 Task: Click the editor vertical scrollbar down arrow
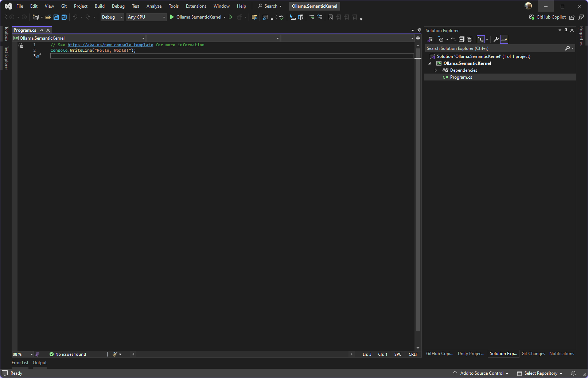(418, 348)
